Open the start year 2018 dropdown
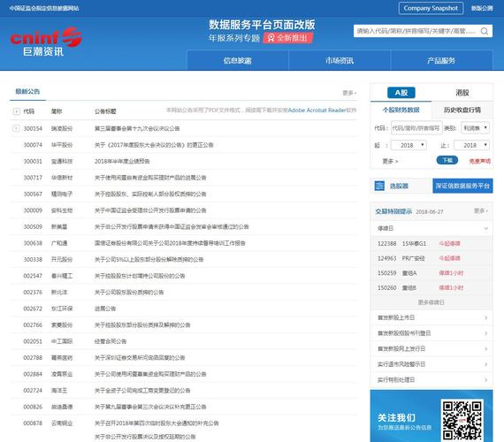Image resolution: width=504 pixels, height=442 pixels. point(409,145)
